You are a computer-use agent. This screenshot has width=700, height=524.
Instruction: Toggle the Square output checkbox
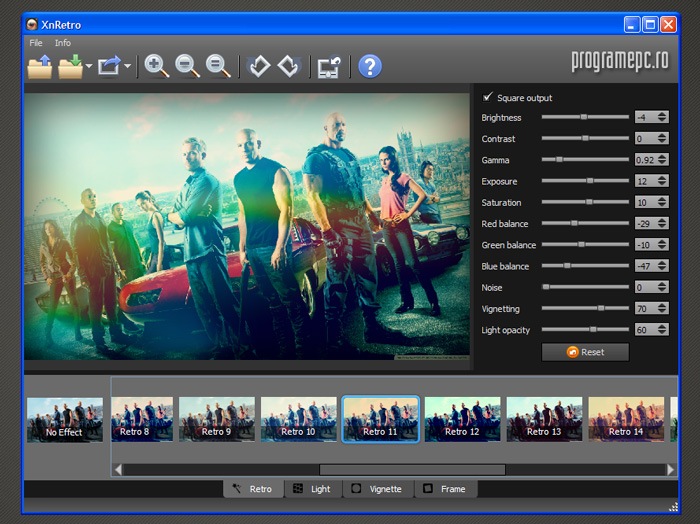point(488,97)
